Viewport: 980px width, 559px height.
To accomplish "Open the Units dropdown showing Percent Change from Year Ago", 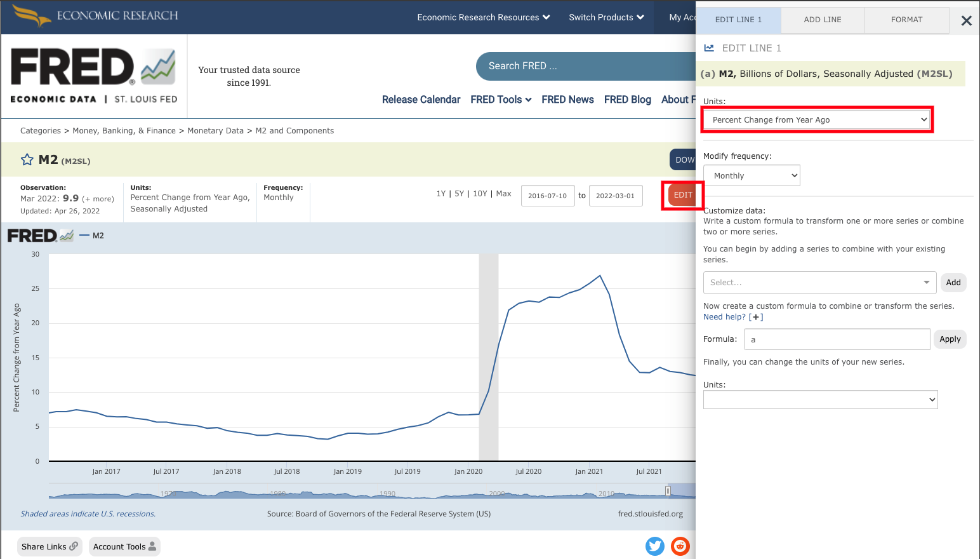I will pos(817,119).
